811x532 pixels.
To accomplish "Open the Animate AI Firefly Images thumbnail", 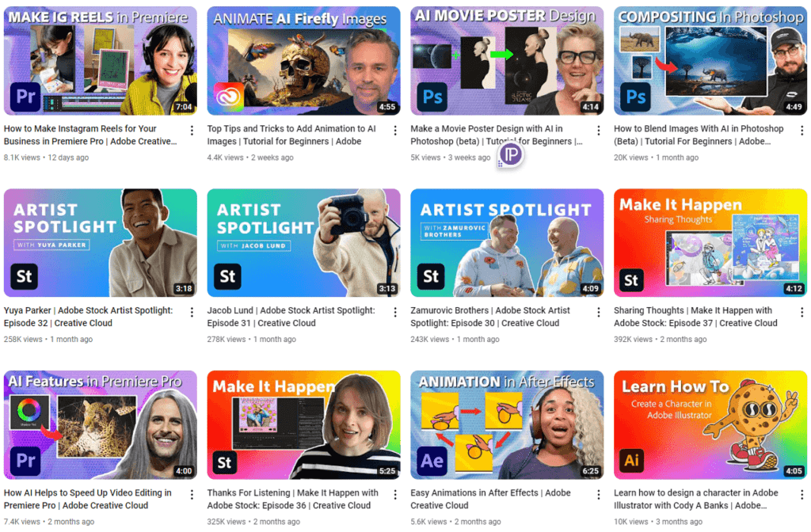I will 303,60.
